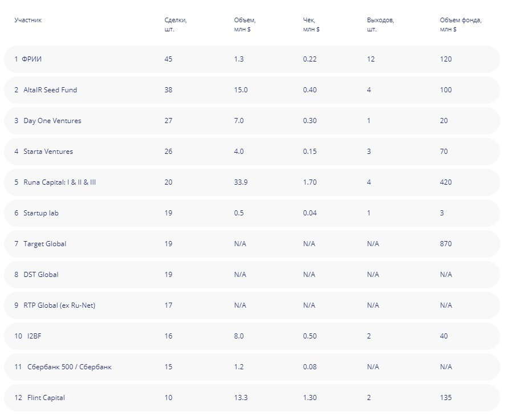Open the Day One Ventures entry
The image size is (515, 420).
(52, 121)
